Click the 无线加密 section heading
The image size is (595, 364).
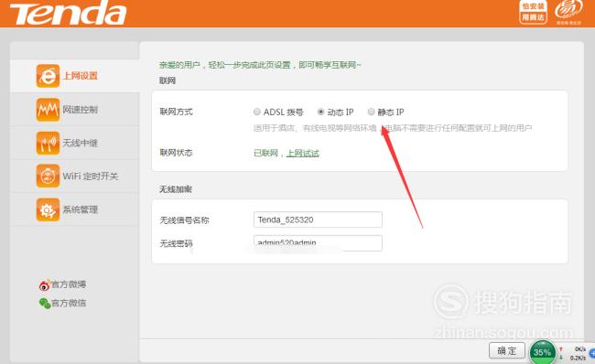[176, 189]
